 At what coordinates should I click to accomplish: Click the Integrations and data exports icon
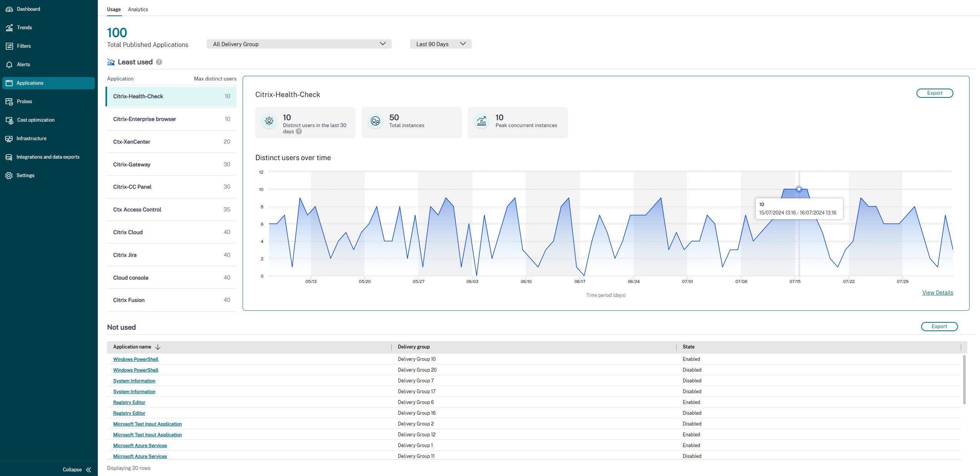pos(9,157)
